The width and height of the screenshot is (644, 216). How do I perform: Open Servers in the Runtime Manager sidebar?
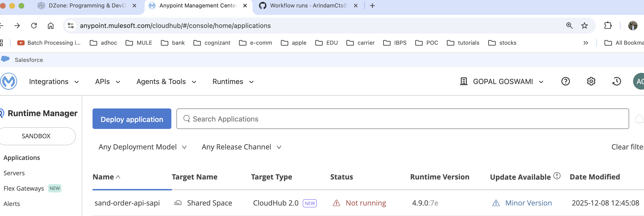[x=14, y=173]
